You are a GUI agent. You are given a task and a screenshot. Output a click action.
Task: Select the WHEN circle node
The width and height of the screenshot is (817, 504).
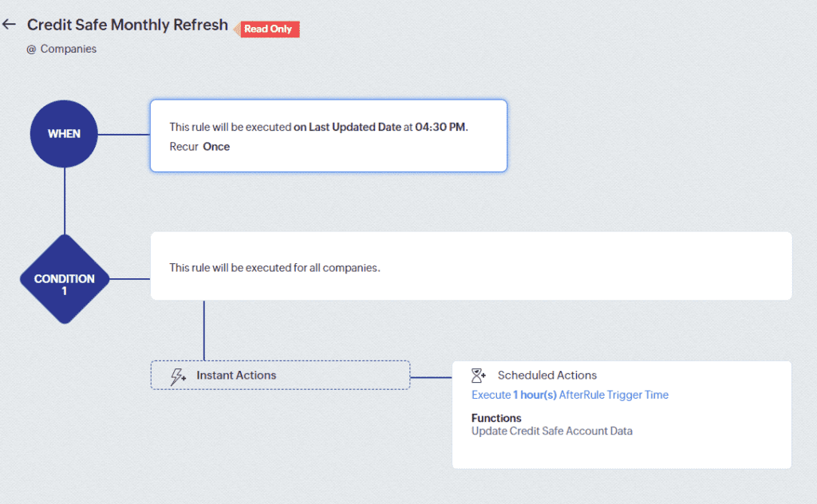tap(64, 134)
